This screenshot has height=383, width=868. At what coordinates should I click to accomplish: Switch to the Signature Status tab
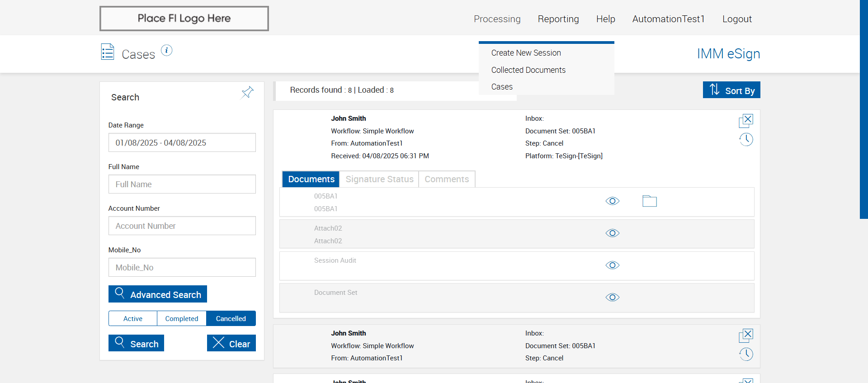point(379,179)
